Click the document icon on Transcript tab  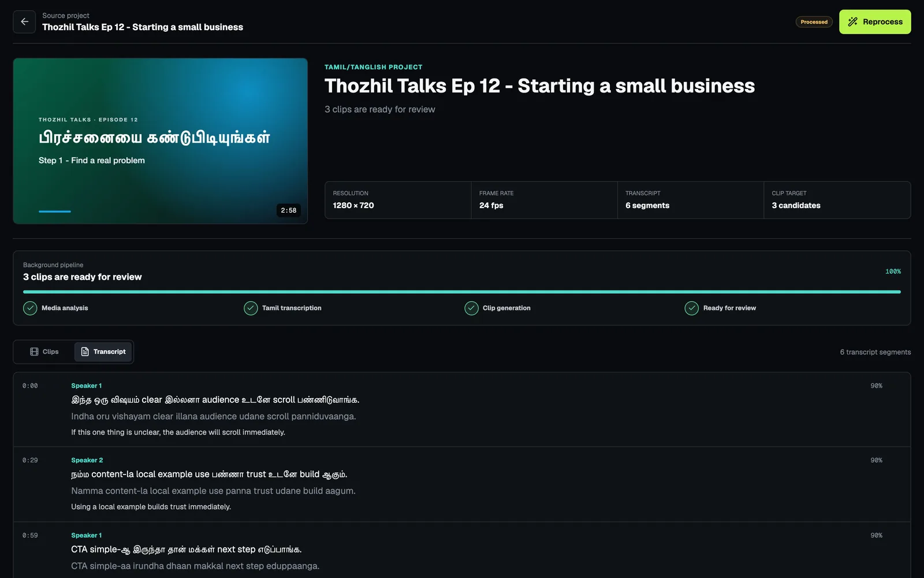[x=85, y=351]
